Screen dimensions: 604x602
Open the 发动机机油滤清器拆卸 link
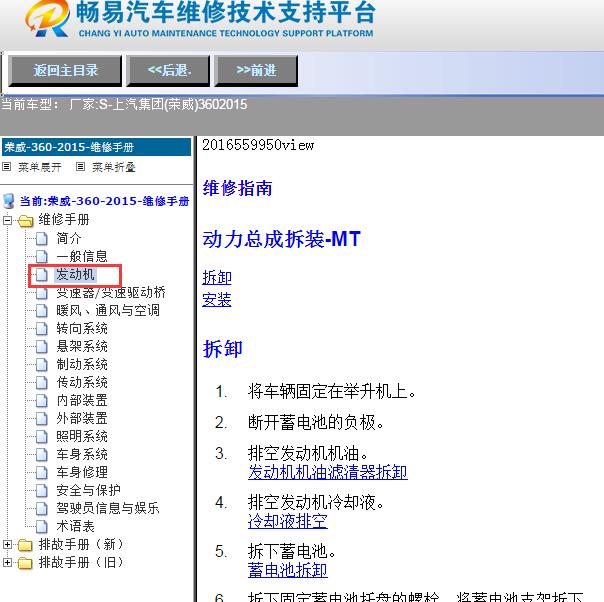tap(328, 473)
